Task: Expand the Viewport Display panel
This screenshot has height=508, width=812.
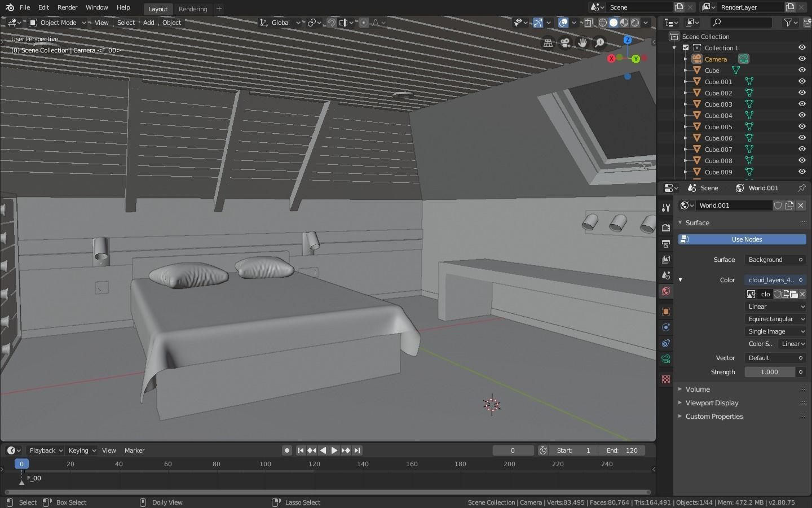Action: pyautogui.click(x=712, y=403)
